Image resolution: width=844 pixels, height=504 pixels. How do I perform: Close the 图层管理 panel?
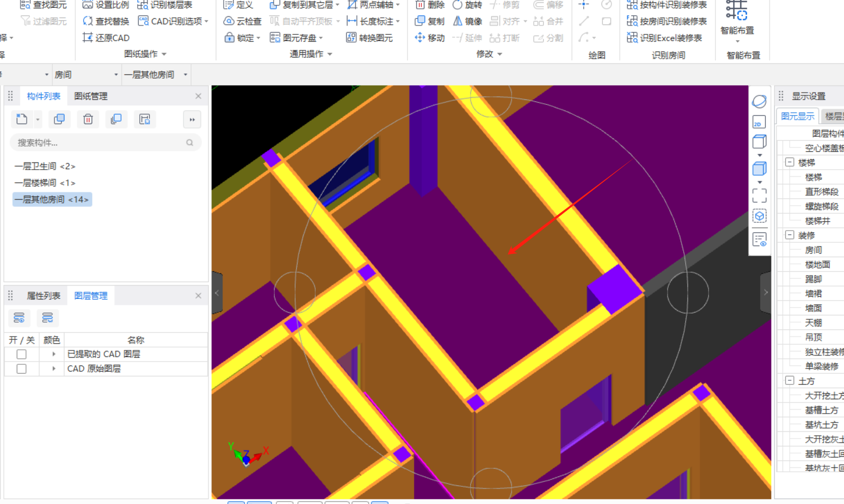tap(198, 296)
